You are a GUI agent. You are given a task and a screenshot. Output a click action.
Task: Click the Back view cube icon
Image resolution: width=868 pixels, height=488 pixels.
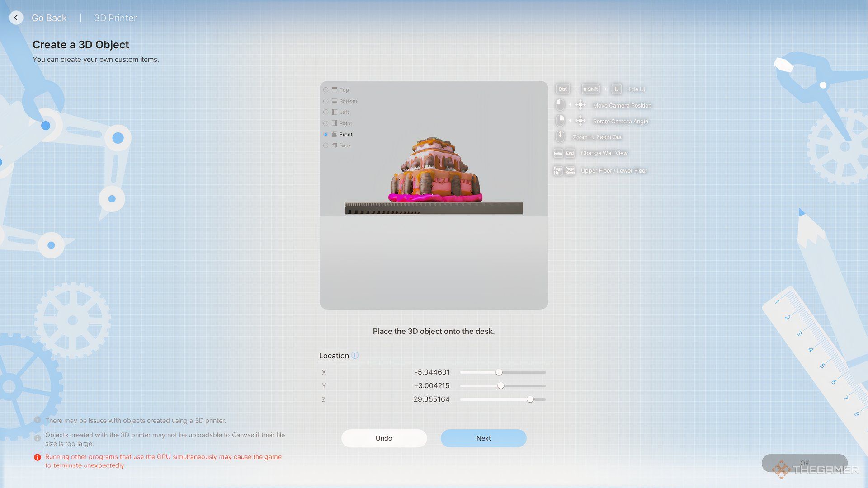point(335,145)
